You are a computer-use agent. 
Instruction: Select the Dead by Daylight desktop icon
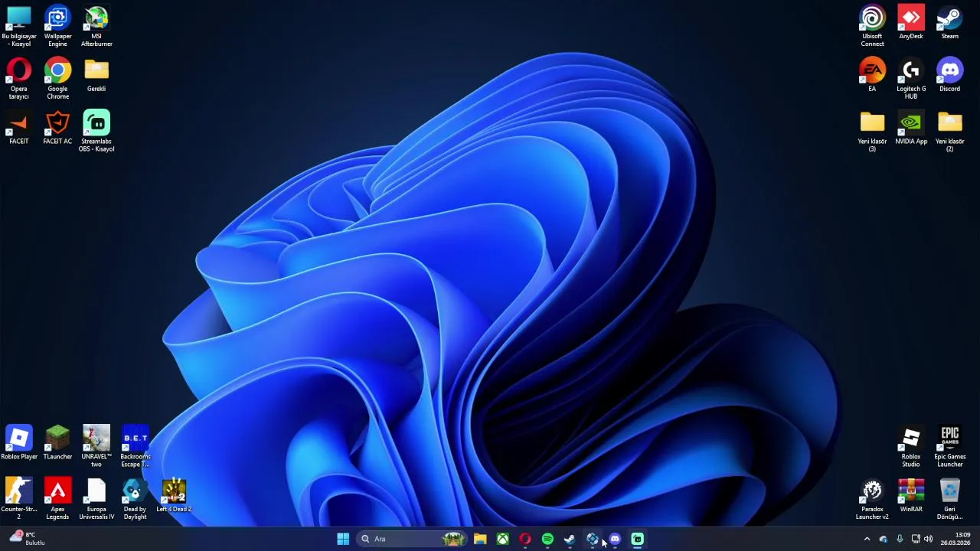[x=135, y=499]
